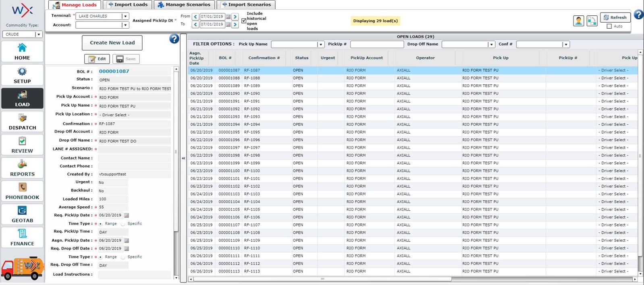This screenshot has width=644, height=285.
Task: Select the LOAD sidebar item
Action: point(22,98)
